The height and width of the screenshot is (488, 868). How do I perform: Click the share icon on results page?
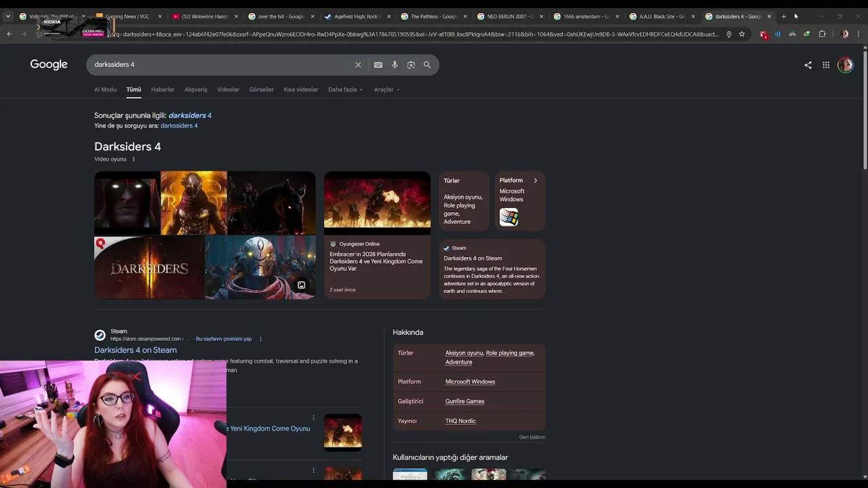coord(808,65)
